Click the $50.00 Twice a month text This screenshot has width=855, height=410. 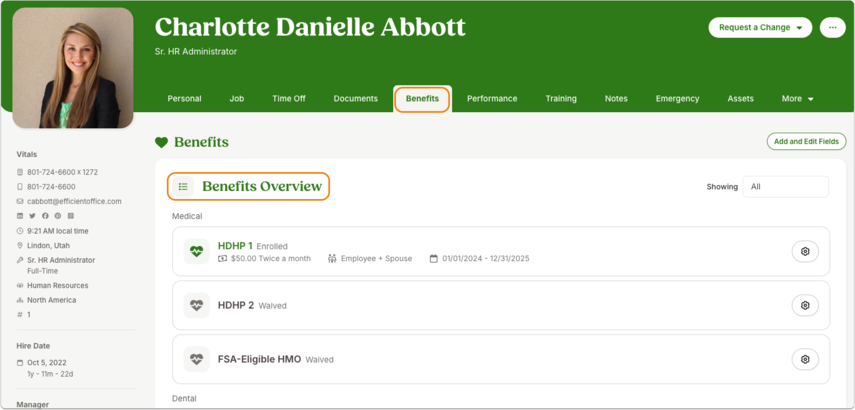(270, 258)
